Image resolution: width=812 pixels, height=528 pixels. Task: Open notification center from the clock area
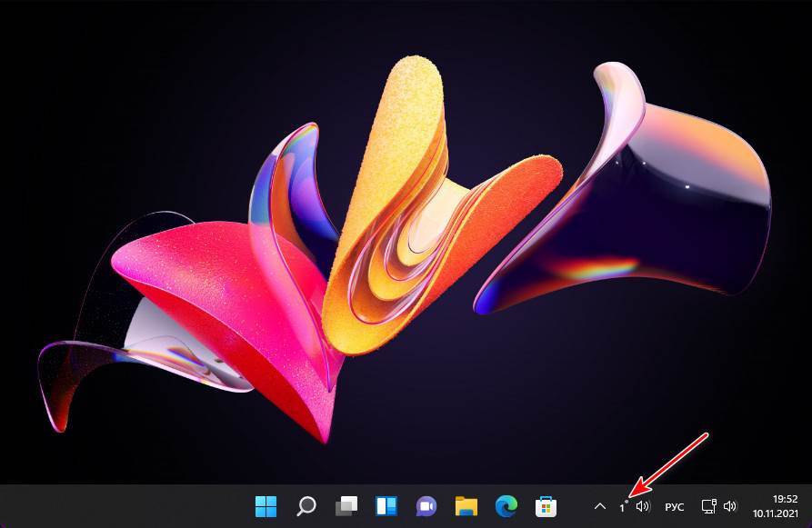point(779,506)
